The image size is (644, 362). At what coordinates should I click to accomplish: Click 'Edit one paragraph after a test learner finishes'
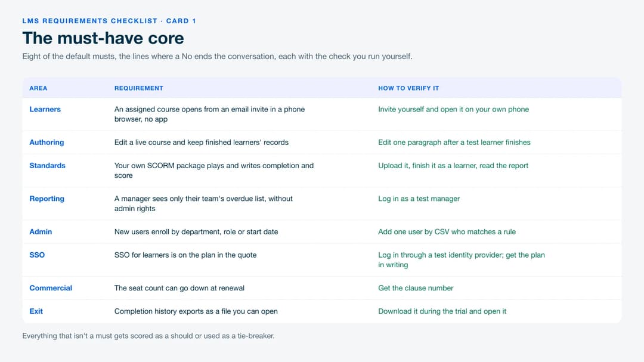tap(454, 142)
